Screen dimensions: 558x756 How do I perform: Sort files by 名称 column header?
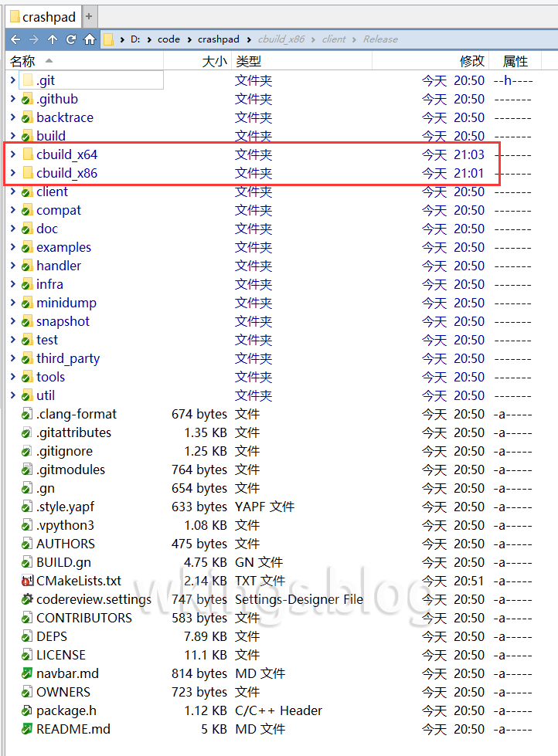coord(22,61)
